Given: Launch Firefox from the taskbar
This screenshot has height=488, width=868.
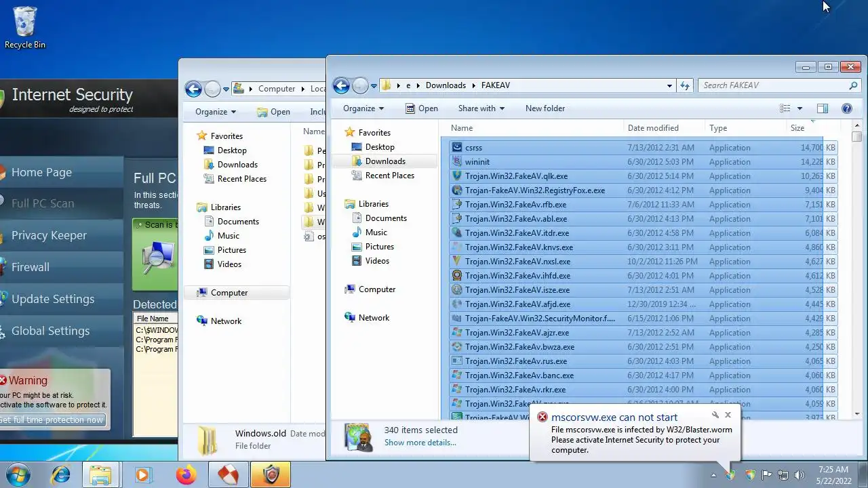Looking at the screenshot, I should (x=186, y=474).
